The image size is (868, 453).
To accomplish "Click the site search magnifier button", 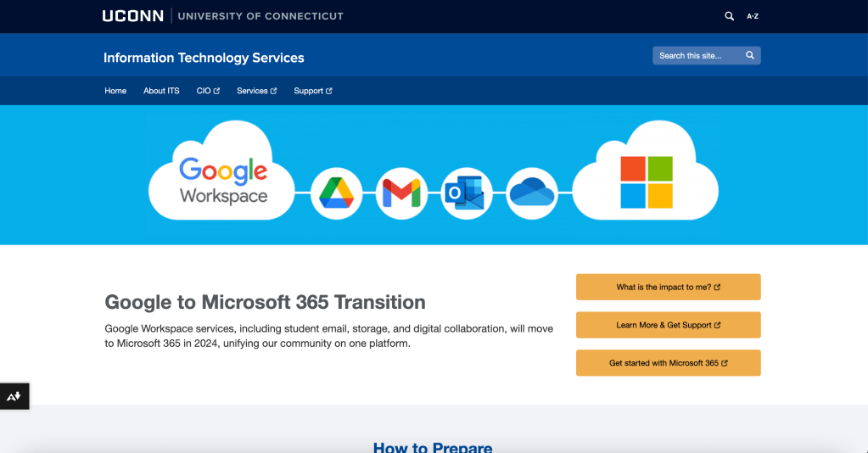I will click(749, 56).
